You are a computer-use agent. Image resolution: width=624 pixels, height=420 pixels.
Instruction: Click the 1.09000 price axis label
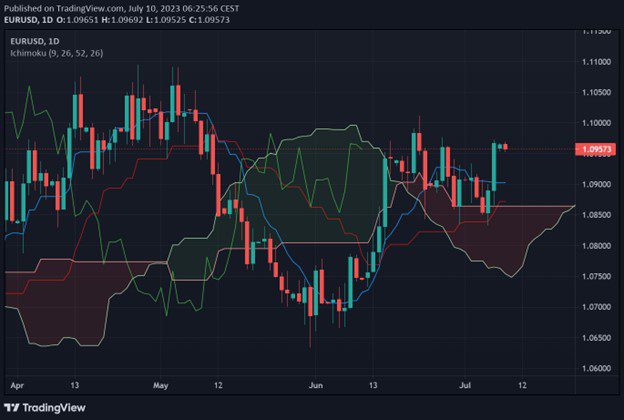596,184
